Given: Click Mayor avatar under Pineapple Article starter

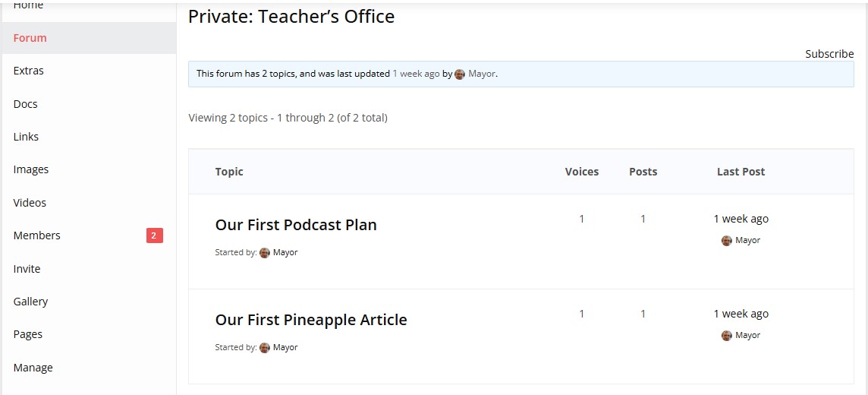Looking at the screenshot, I should pyautogui.click(x=265, y=348).
